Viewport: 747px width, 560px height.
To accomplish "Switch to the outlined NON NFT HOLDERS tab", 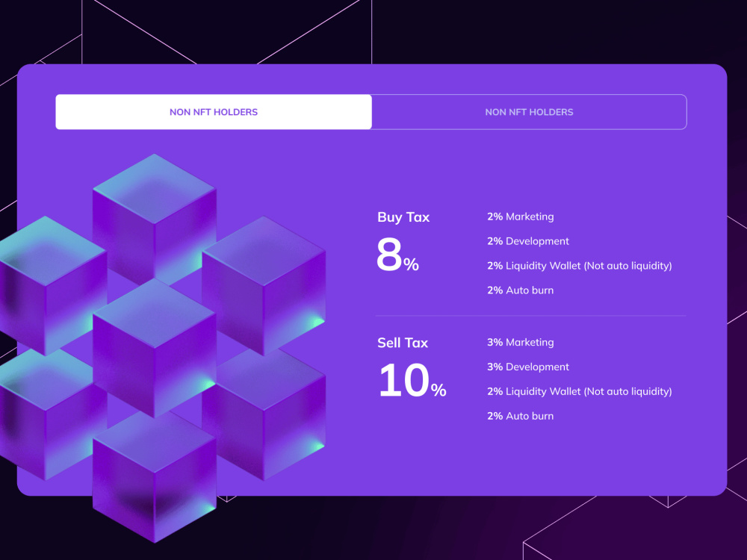I will point(530,112).
